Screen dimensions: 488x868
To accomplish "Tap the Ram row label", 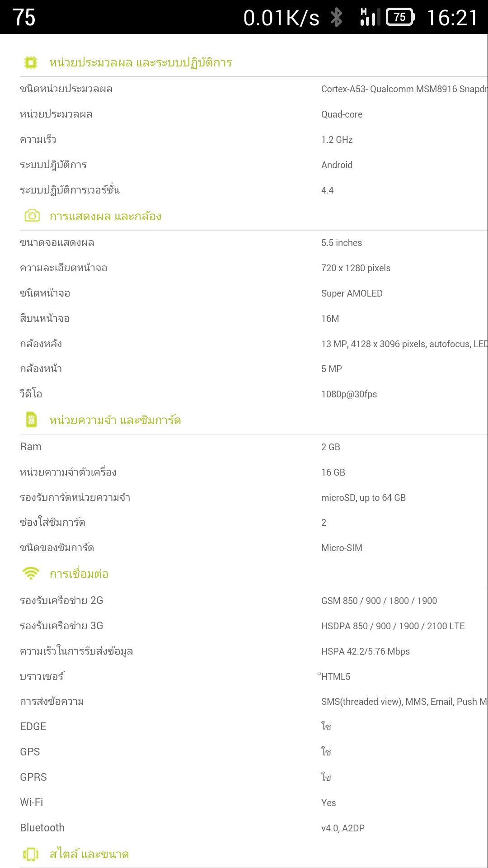I will (x=31, y=447).
